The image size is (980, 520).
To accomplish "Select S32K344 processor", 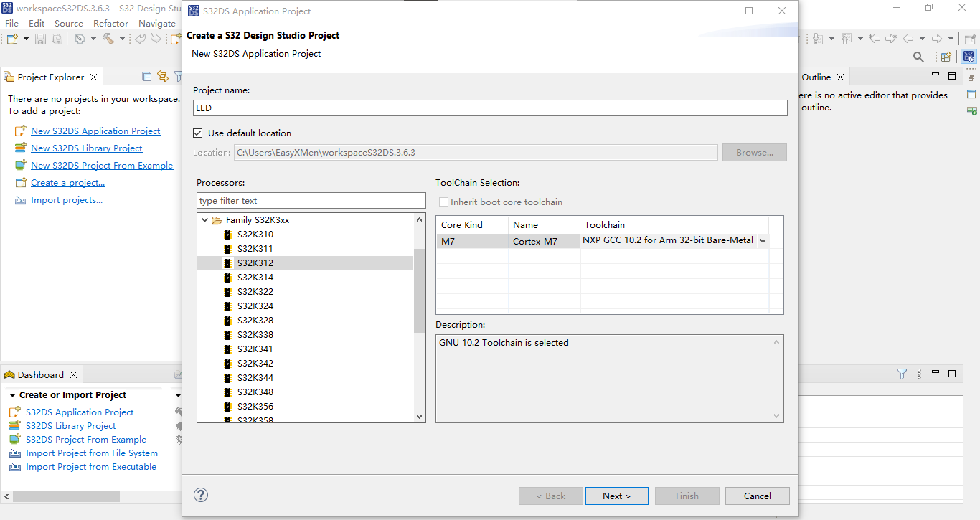I will point(255,378).
